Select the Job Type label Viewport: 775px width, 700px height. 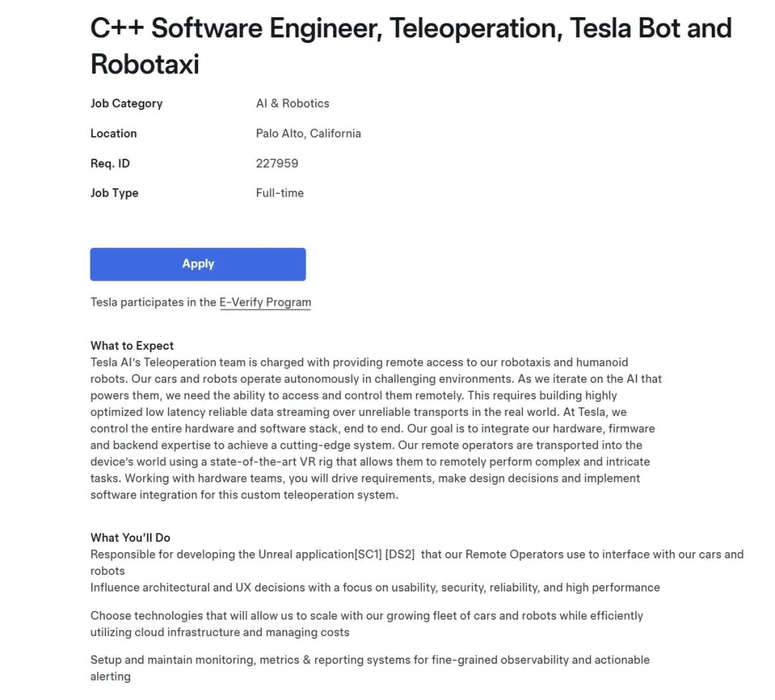click(x=114, y=193)
